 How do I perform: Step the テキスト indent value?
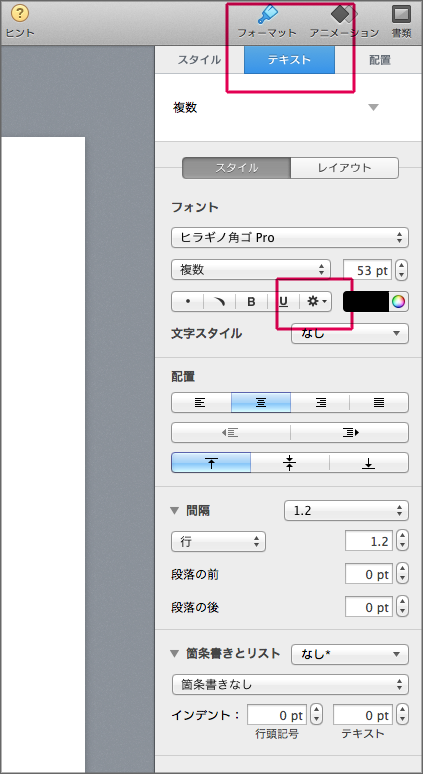[x=402, y=714]
